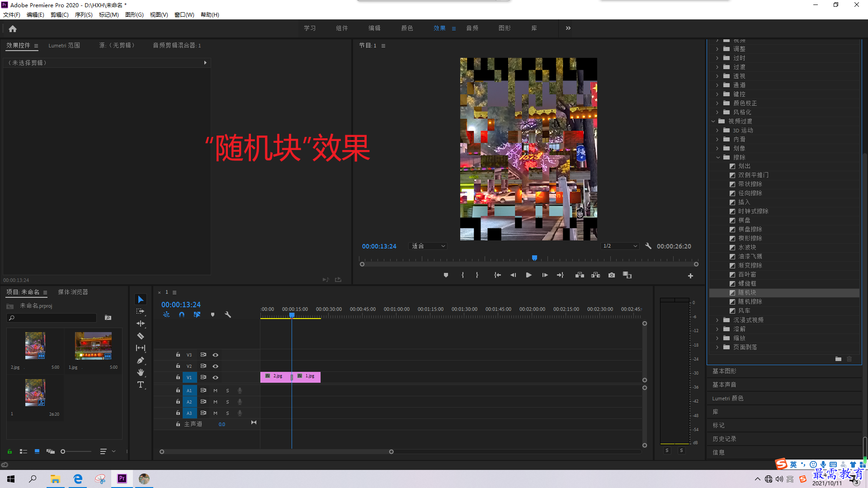Image resolution: width=868 pixels, height=488 pixels.
Task: Select the Track Select Forward tool
Action: [x=141, y=311]
